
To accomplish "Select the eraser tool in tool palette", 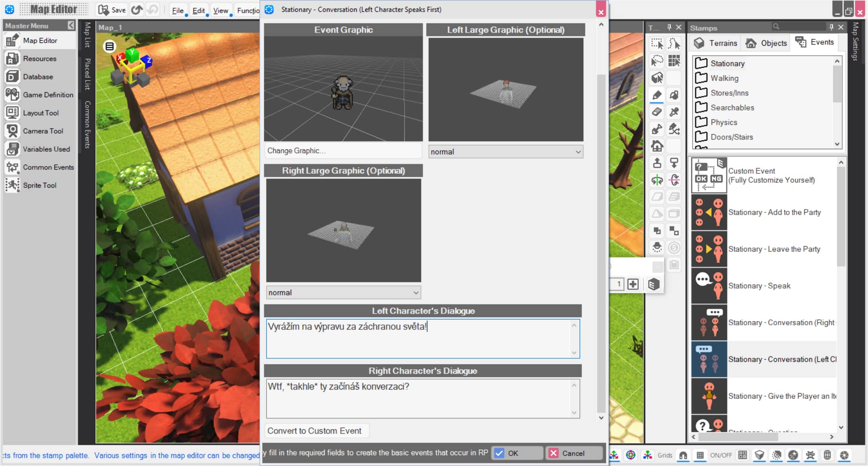I will tap(657, 112).
